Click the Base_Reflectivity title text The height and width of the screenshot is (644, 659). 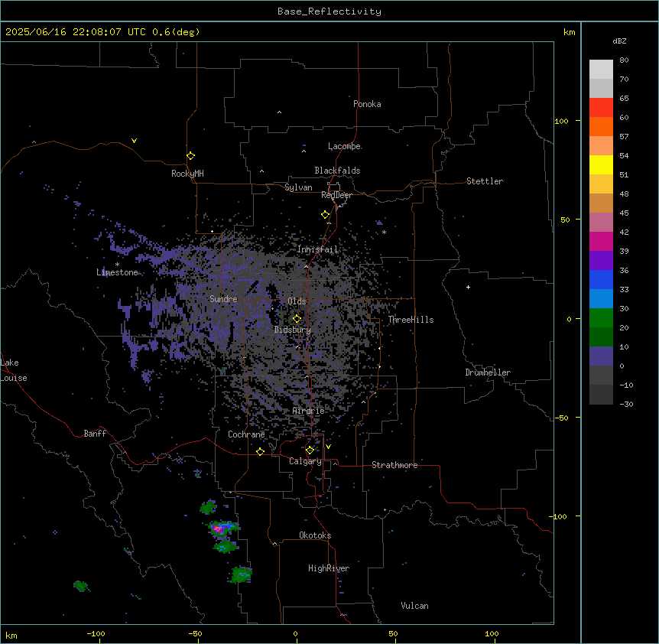coord(329,11)
